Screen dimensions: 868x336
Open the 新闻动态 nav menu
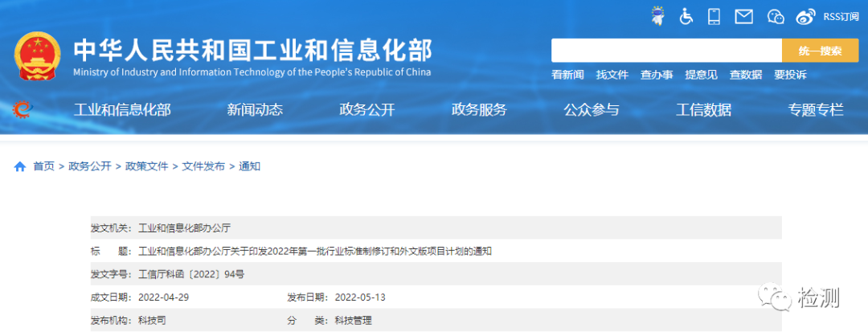click(255, 109)
